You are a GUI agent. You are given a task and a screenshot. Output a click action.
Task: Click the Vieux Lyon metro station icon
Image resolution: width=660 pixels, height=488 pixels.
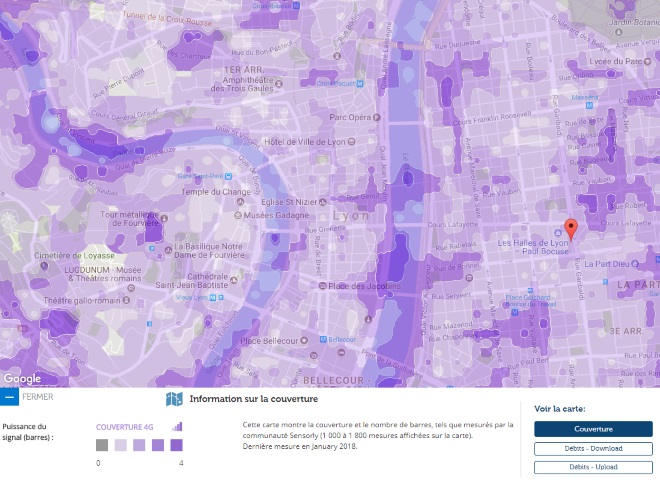pos(212,297)
